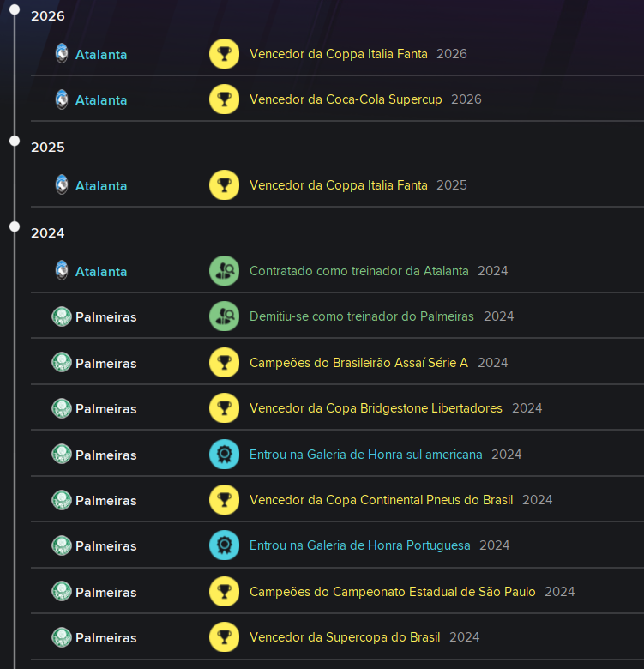The image size is (644, 669).
Task: Click the trophy icon for Copa Continental Pneus do Brasil
Action: click(224, 500)
